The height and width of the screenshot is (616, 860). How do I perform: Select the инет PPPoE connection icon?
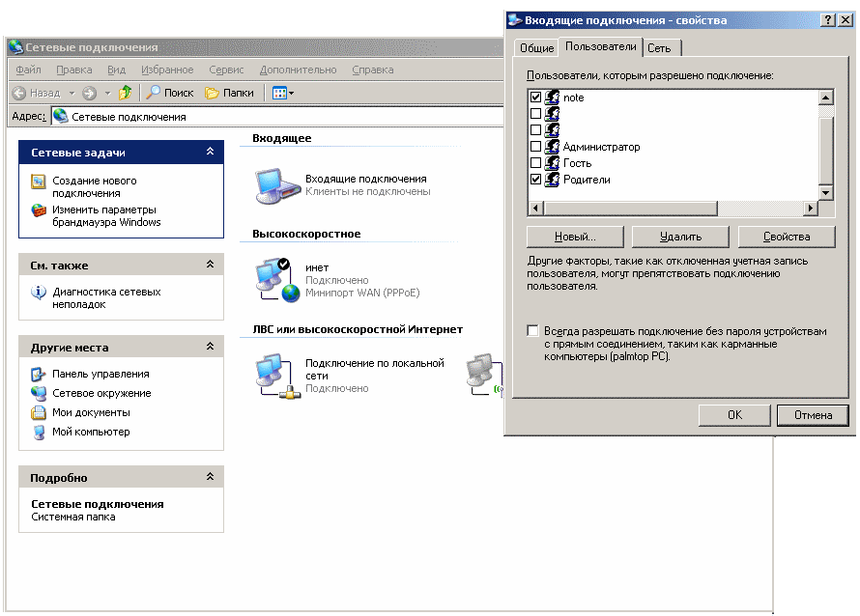[276, 280]
